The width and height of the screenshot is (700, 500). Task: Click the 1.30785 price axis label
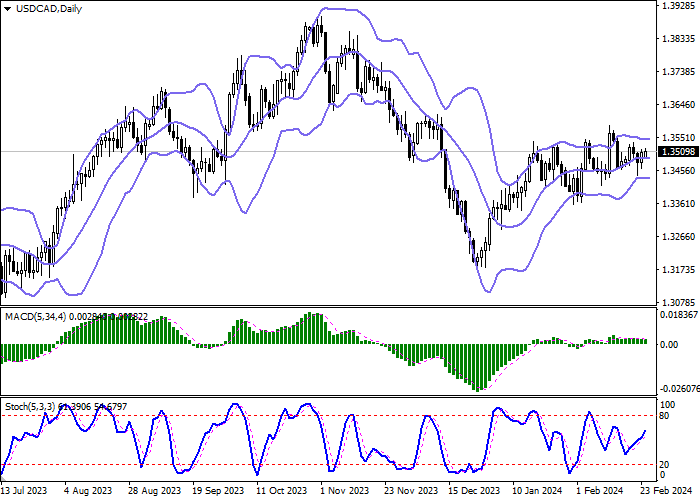pos(678,302)
